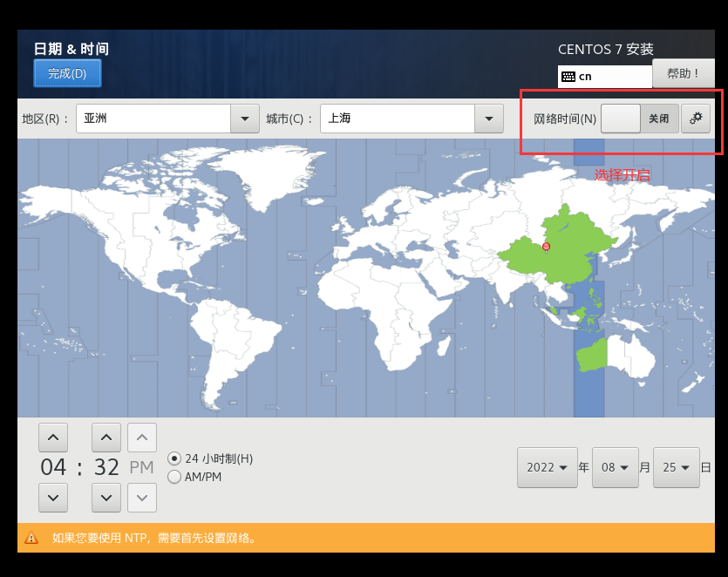Click the minutes value 32
This screenshot has width=728, height=577.
click(x=106, y=467)
